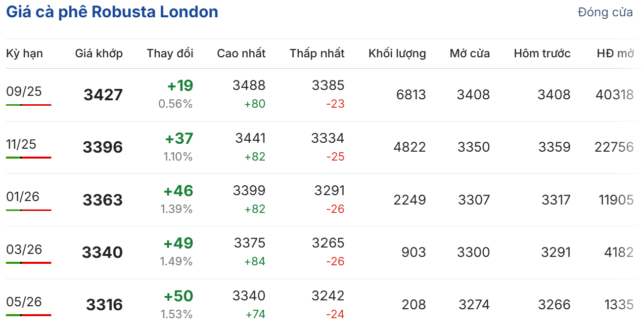Screen dimensions: 644x330
Task: Open the 09/25 contract row
Action: click(x=24, y=91)
